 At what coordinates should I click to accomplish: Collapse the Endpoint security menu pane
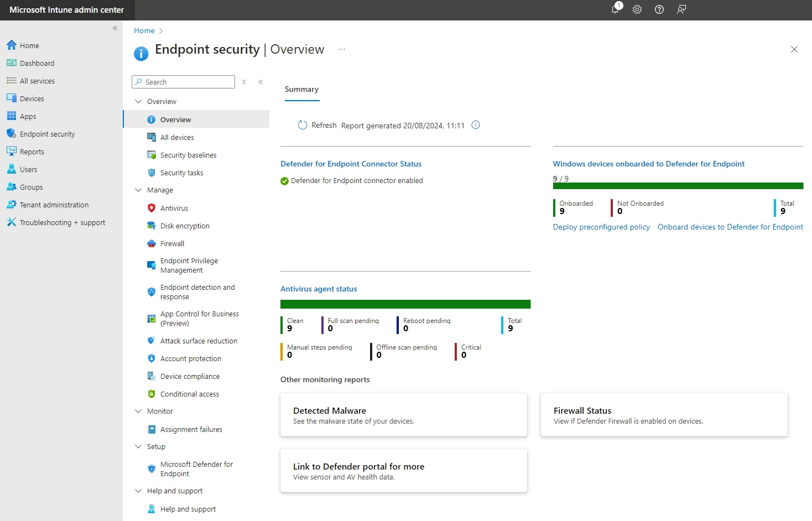coord(261,82)
